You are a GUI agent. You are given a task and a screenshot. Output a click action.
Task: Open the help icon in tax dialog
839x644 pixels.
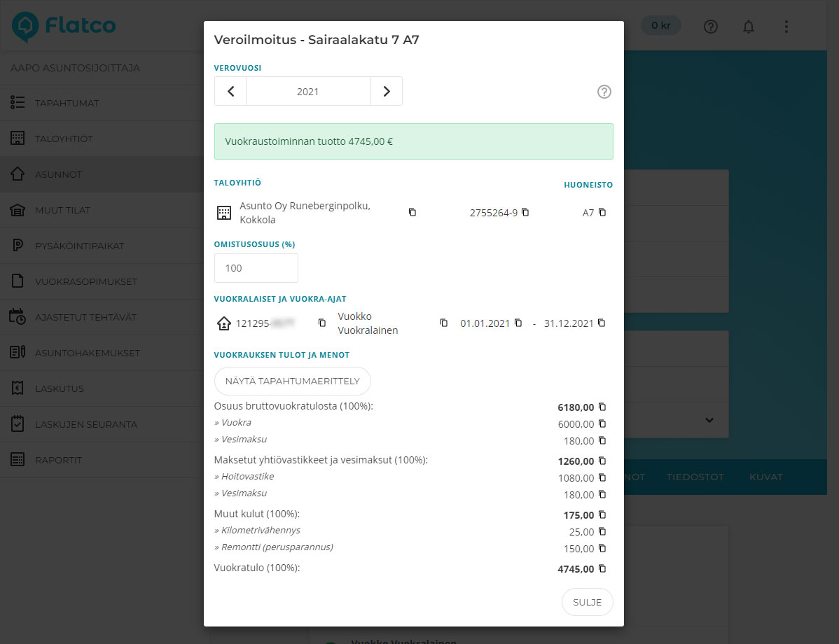point(604,92)
